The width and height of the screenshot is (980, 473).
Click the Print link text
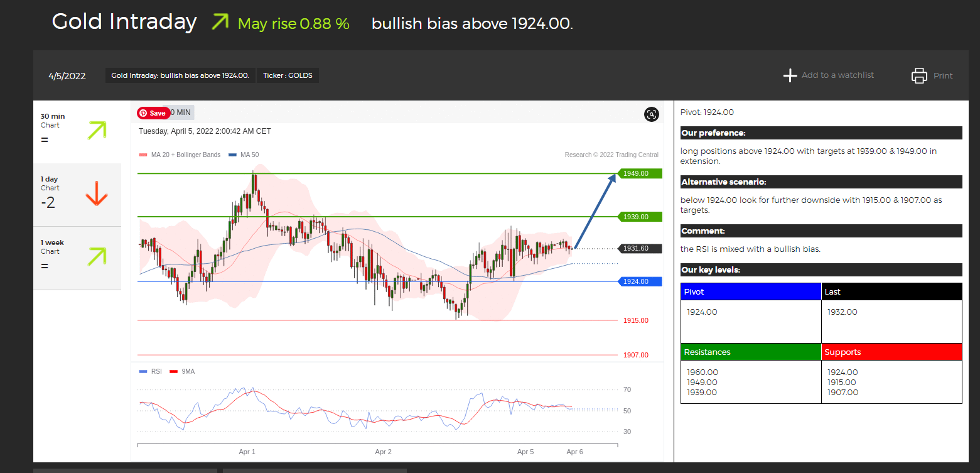(x=943, y=75)
